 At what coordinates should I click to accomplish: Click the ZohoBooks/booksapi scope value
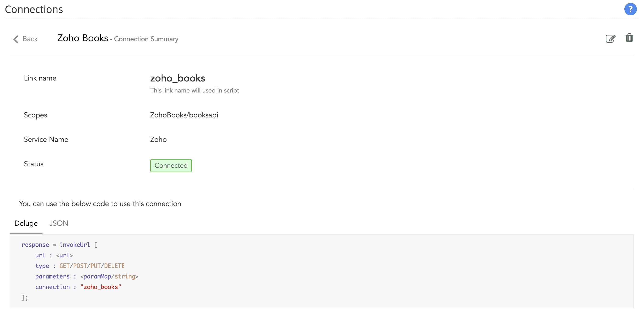click(184, 115)
